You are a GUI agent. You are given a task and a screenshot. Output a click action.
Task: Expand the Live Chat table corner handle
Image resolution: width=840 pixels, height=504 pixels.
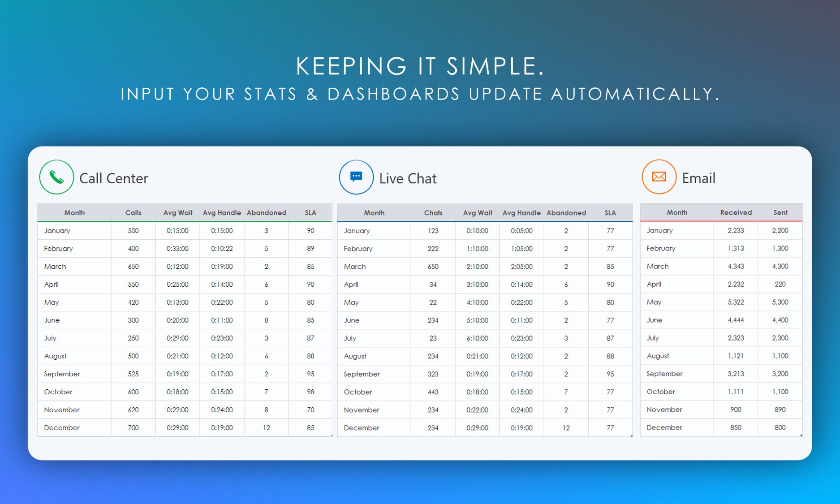(x=631, y=435)
